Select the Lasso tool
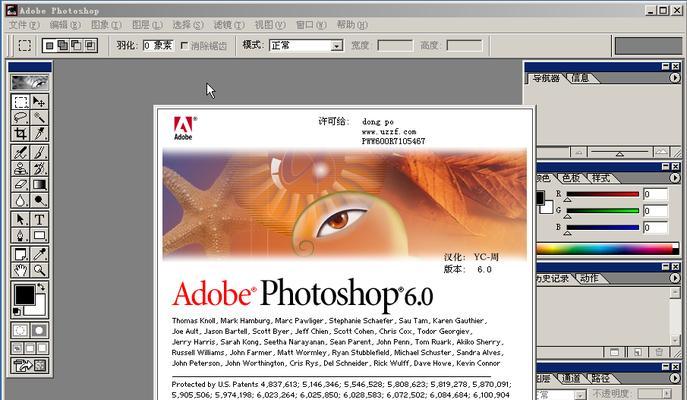The width and height of the screenshot is (687, 400). (21, 117)
